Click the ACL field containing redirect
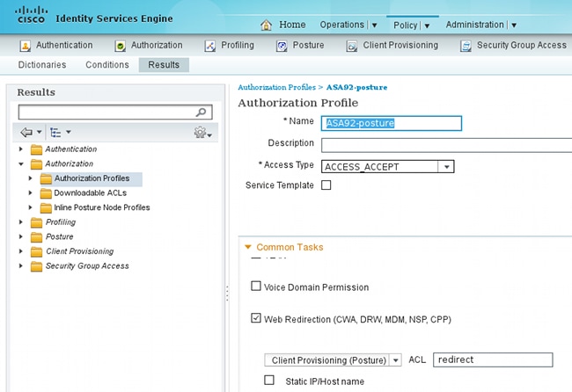572x392 pixels. 493,360
